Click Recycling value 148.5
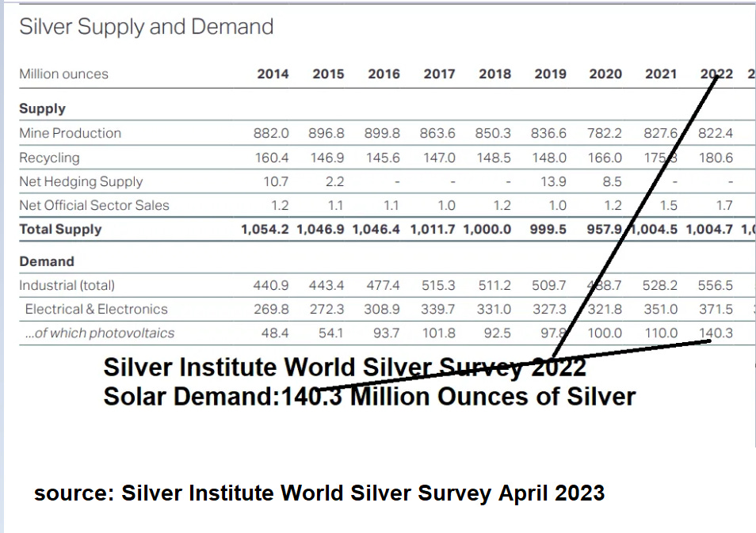 pos(494,158)
